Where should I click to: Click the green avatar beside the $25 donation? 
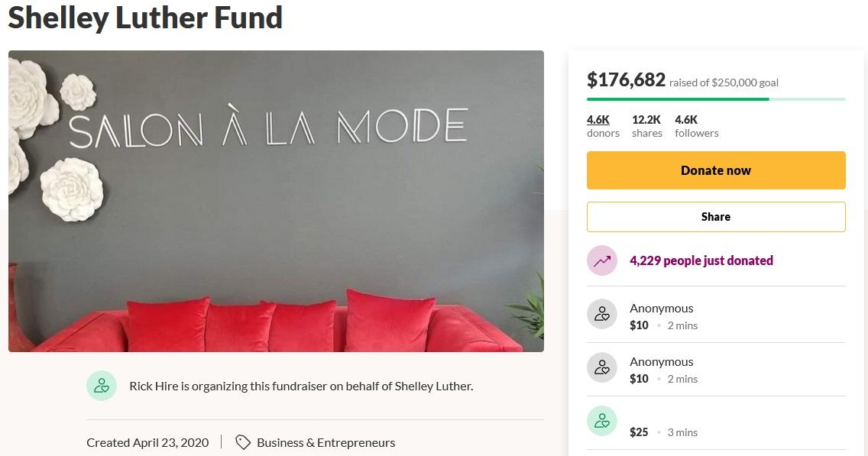(601, 421)
